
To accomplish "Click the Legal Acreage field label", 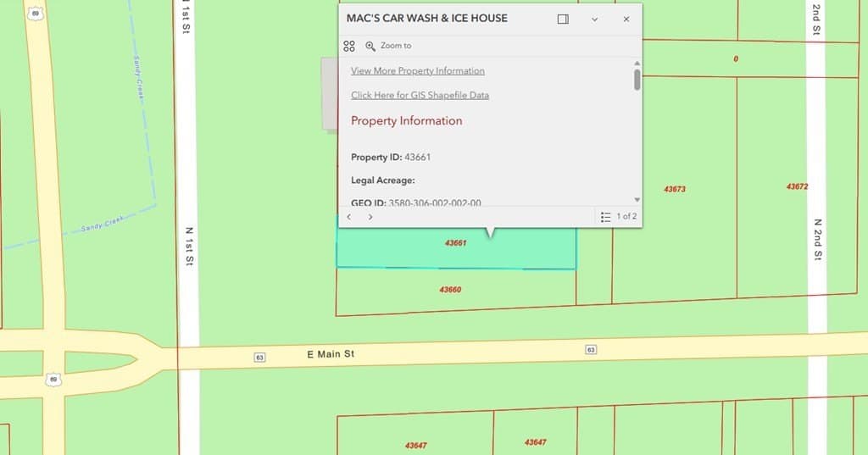I will click(x=382, y=180).
